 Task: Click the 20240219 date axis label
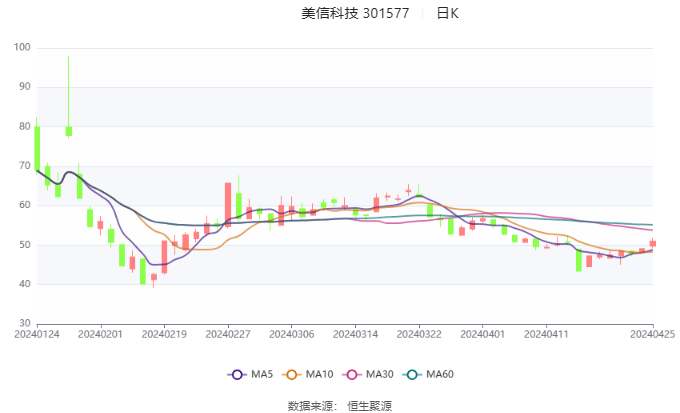[x=164, y=334]
